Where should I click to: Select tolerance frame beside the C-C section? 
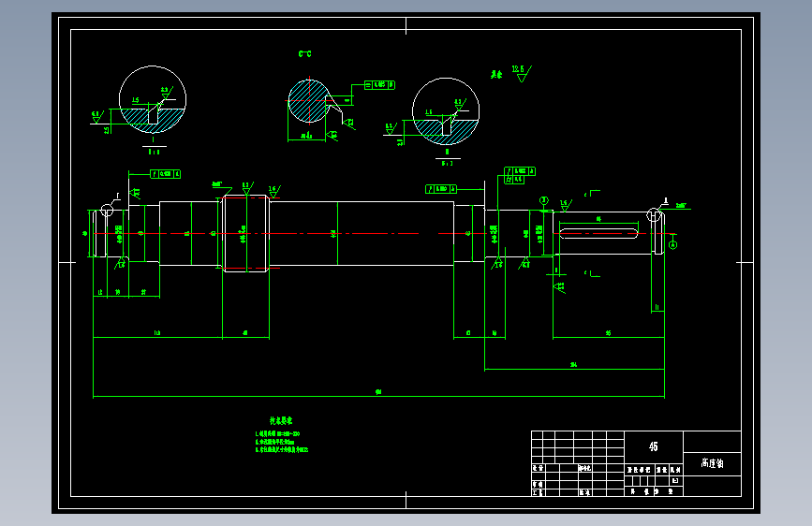coord(379,85)
